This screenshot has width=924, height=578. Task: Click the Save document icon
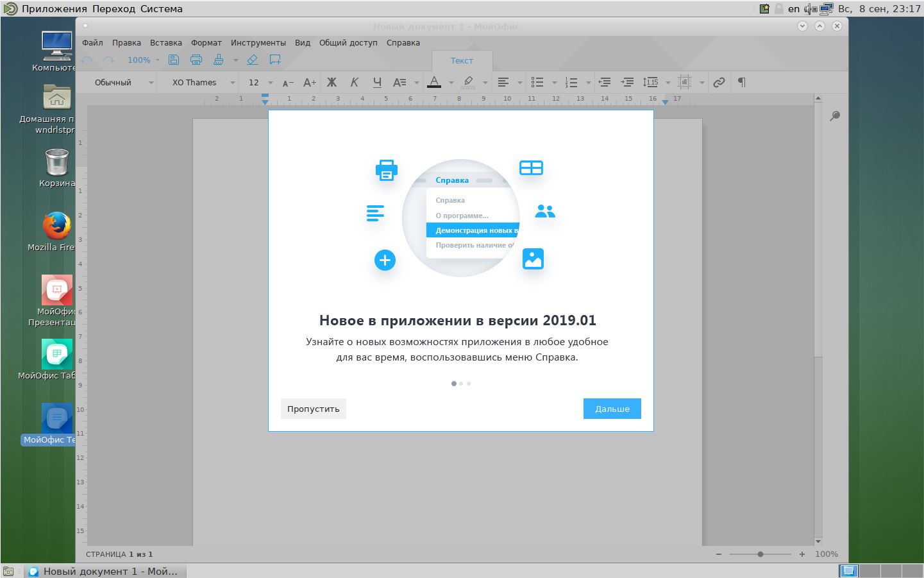pyautogui.click(x=174, y=60)
